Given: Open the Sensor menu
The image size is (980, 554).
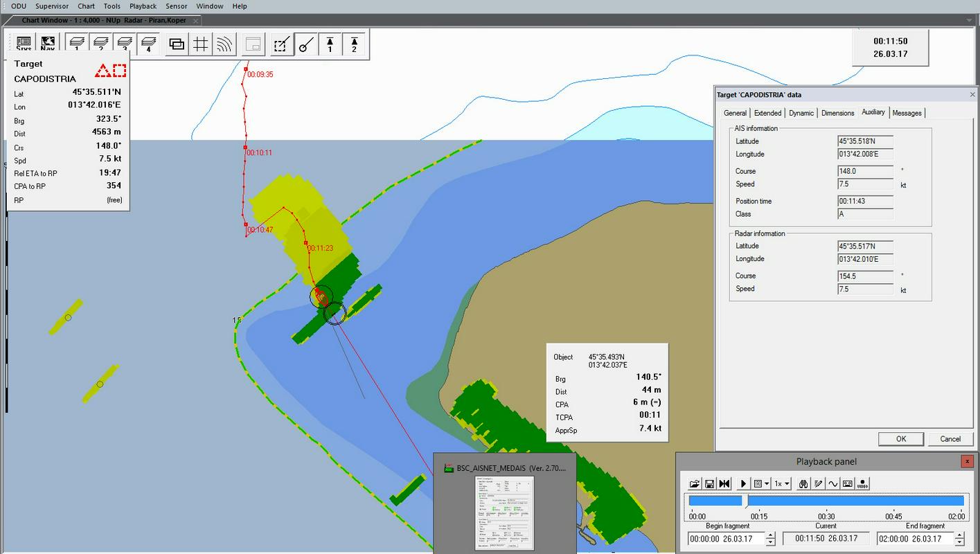Looking at the screenshot, I should point(176,6).
